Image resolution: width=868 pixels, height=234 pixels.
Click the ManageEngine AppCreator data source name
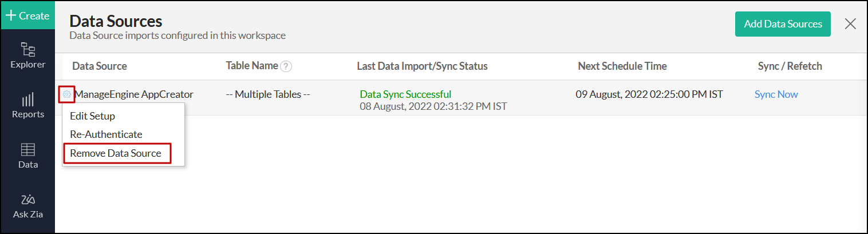pos(134,94)
